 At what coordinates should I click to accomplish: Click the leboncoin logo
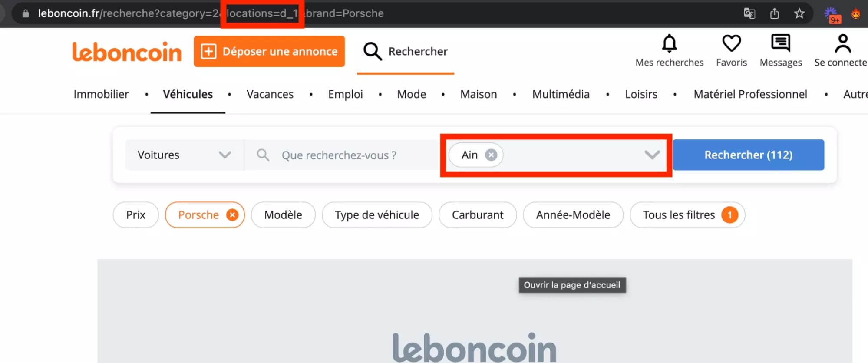click(127, 51)
